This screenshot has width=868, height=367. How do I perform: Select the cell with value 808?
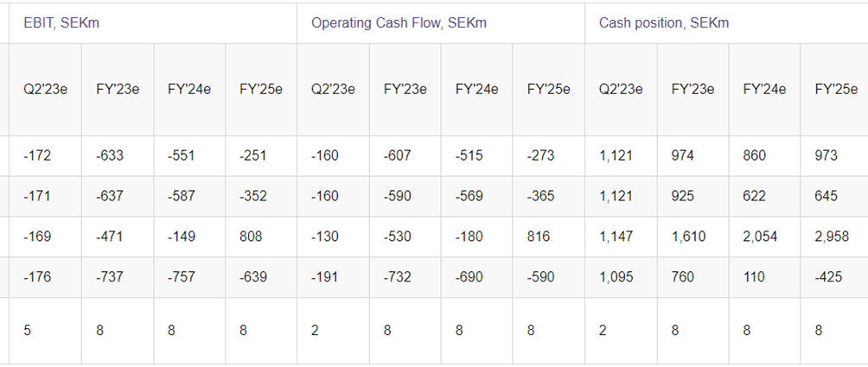(x=252, y=237)
